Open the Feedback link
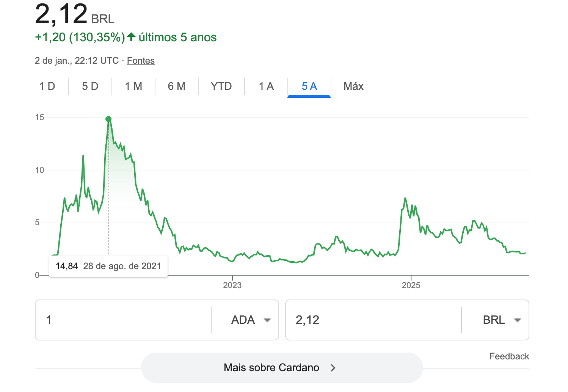Image resolution: width=568 pixels, height=392 pixels. click(509, 356)
